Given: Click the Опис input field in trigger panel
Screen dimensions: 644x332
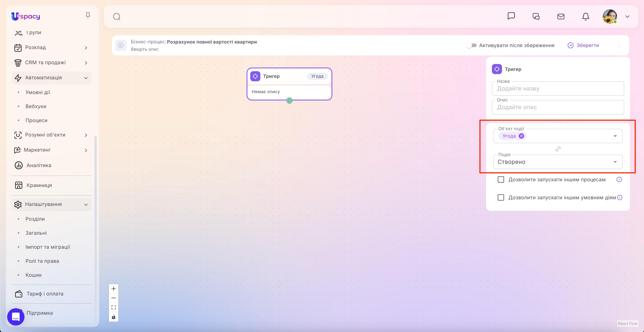Looking at the screenshot, I should click(x=558, y=107).
